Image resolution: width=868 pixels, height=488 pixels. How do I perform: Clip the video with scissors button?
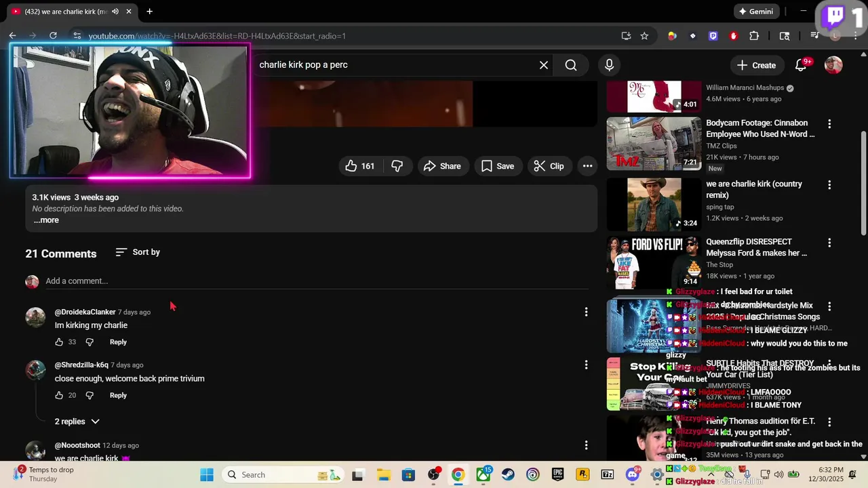point(549,166)
